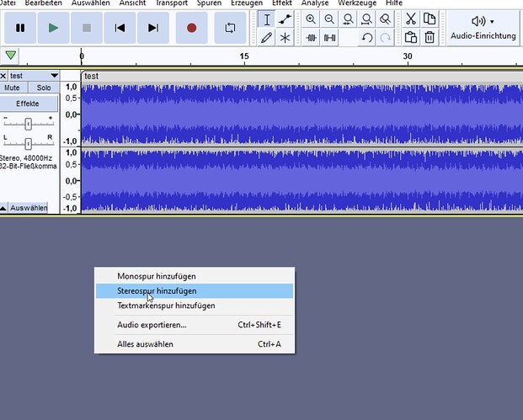Collapse the track with the up arrow
This screenshot has width=523, height=420.
3,209
